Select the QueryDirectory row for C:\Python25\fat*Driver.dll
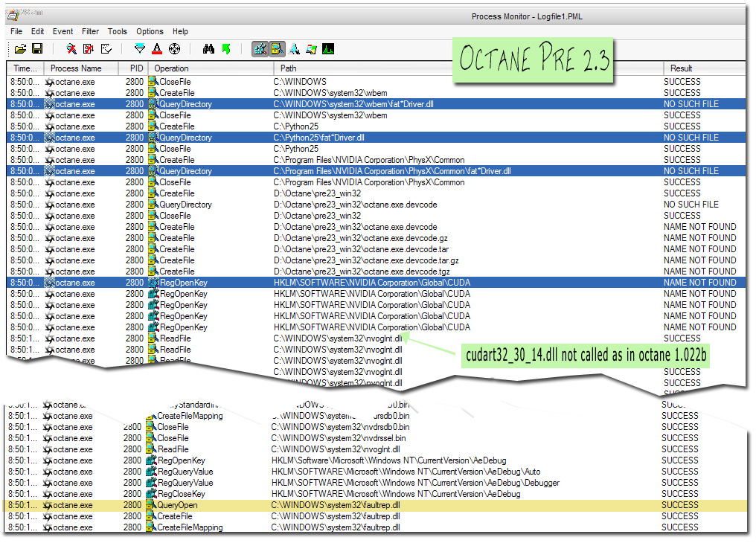 click(376, 138)
